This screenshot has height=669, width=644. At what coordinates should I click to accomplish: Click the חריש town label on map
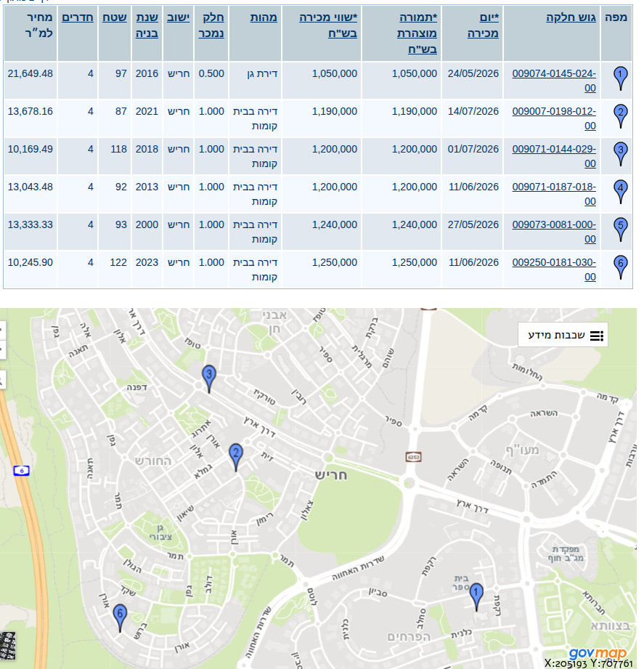coord(331,475)
